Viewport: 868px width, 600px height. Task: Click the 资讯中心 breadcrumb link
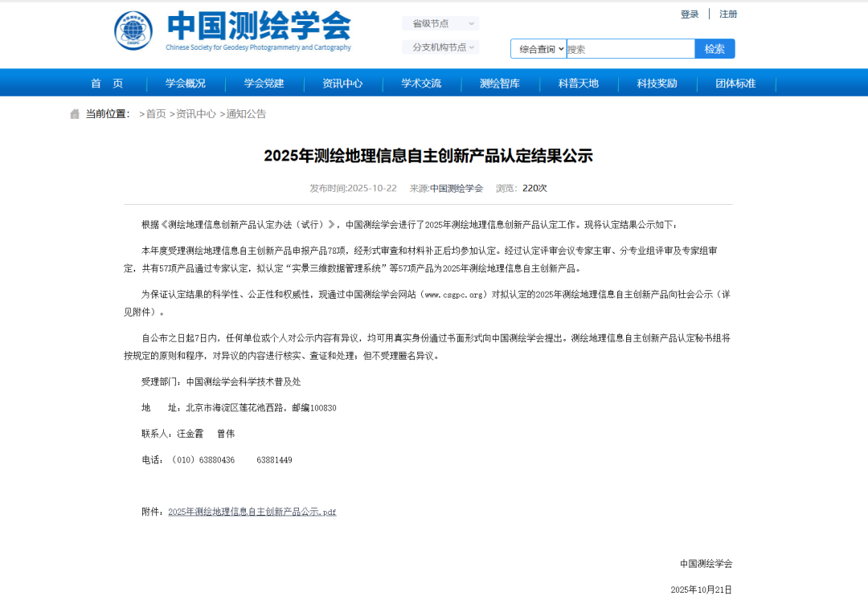pyautogui.click(x=196, y=114)
